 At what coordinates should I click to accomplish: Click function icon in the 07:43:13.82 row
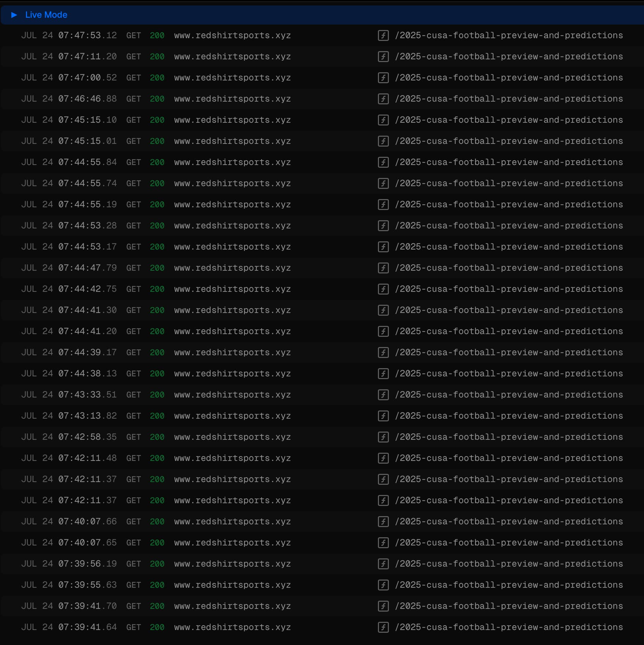(x=383, y=416)
